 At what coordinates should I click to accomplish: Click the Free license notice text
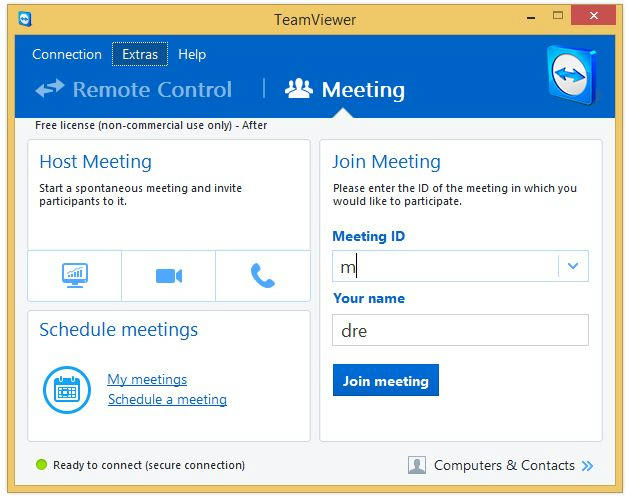click(151, 125)
